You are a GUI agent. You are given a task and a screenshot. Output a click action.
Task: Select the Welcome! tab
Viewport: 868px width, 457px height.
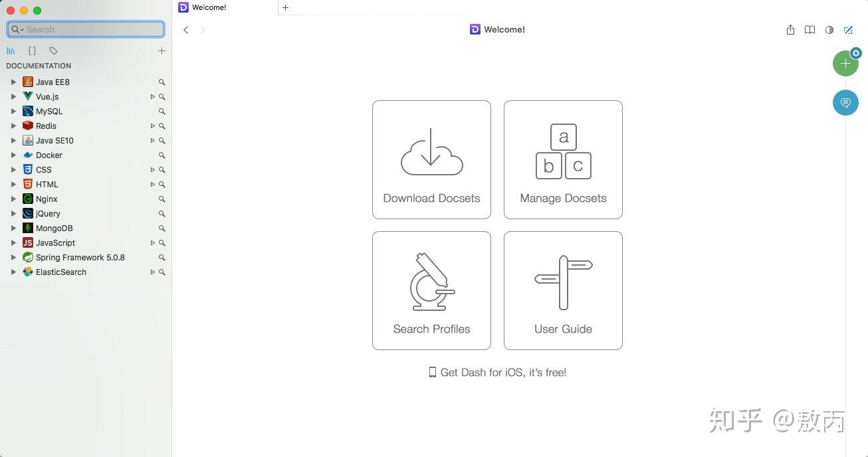(x=225, y=7)
